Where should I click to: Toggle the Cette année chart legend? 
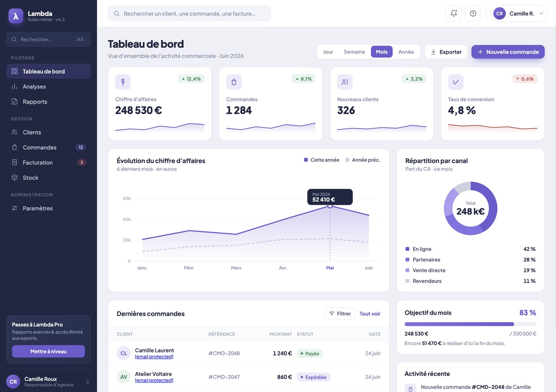(x=321, y=160)
